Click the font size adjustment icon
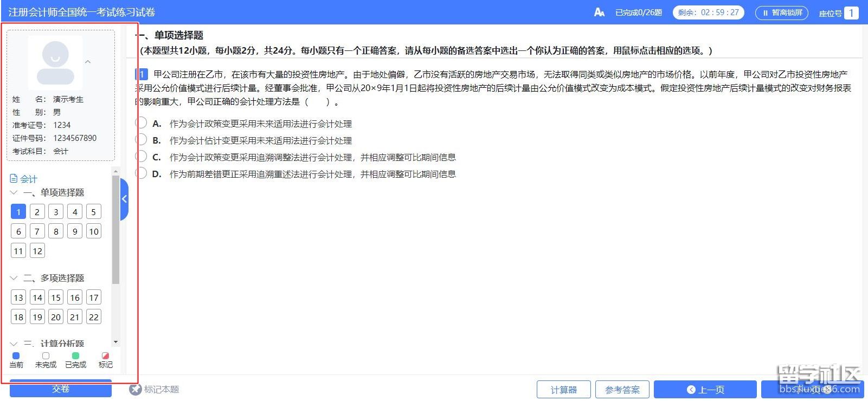 pyautogui.click(x=599, y=12)
